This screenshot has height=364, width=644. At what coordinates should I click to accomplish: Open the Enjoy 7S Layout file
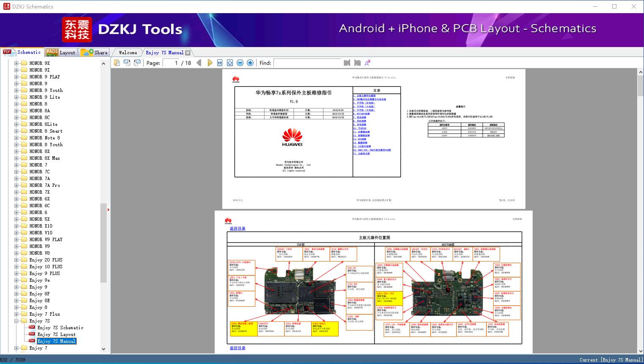[56, 334]
